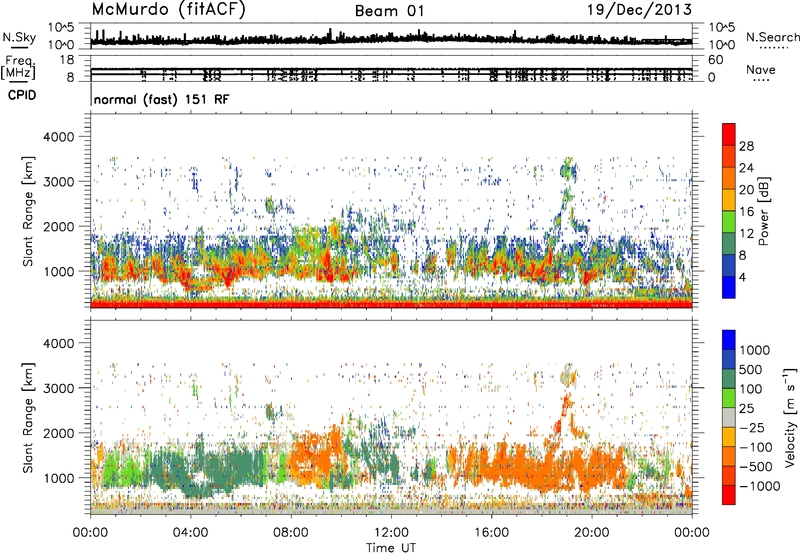Click the light green 12-16 dB power colorbar segment

coord(729,222)
